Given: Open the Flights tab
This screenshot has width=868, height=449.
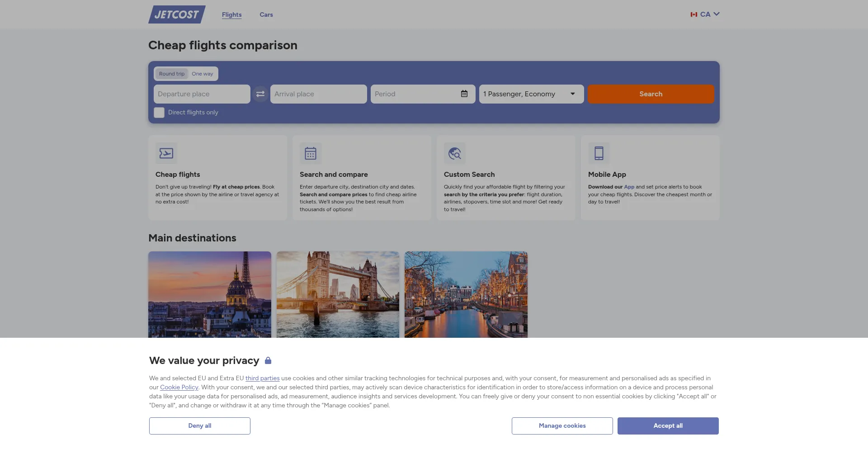Looking at the screenshot, I should pos(231,14).
